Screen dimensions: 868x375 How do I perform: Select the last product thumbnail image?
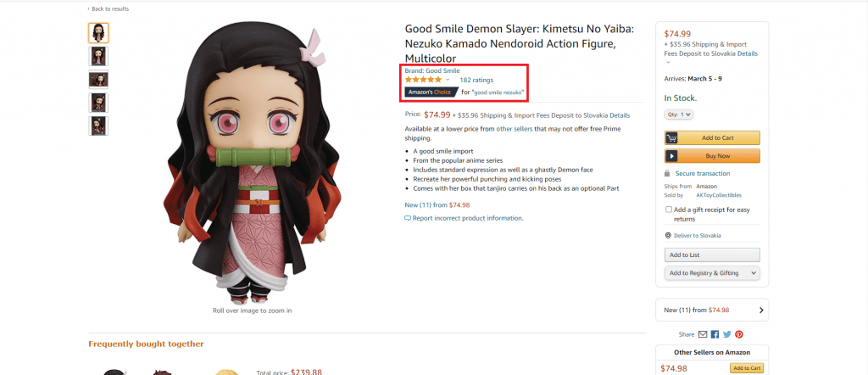pyautogui.click(x=98, y=126)
